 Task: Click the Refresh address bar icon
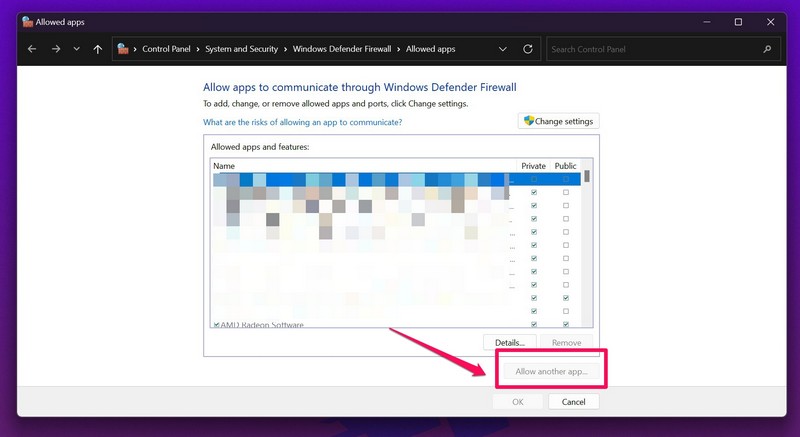528,48
